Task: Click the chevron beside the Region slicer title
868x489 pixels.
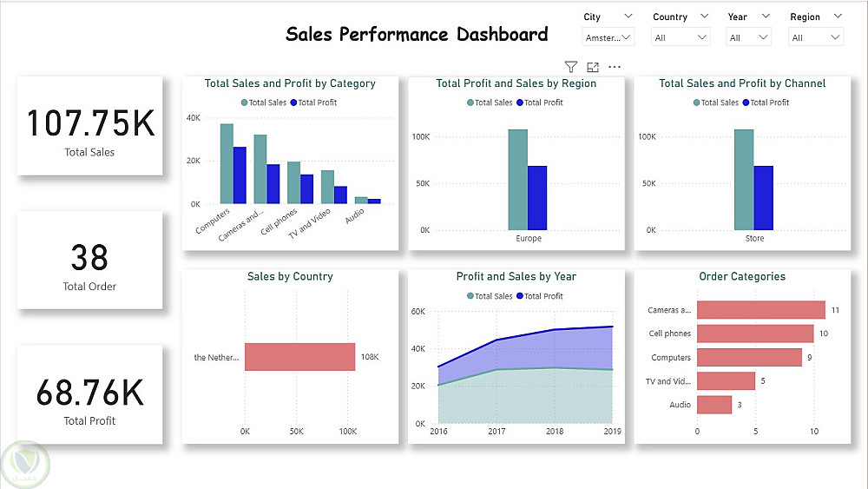Action: (x=837, y=17)
